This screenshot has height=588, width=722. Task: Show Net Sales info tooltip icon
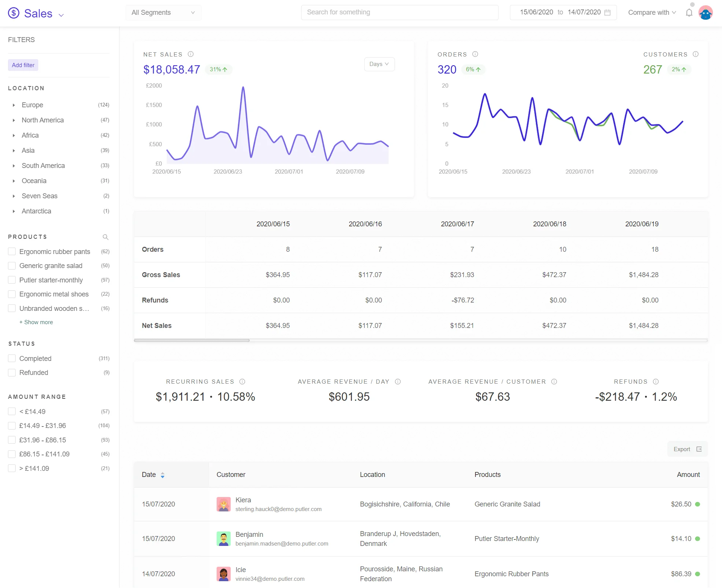pos(191,54)
